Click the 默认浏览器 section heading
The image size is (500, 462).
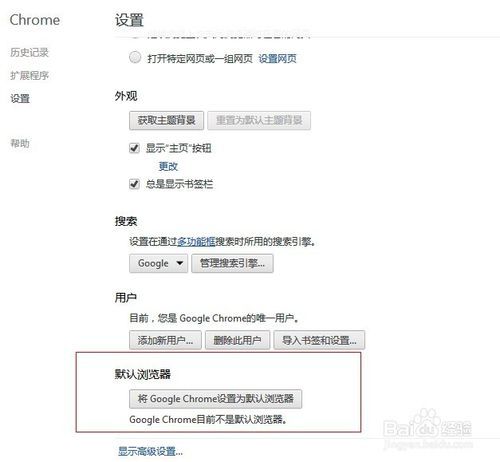tap(143, 374)
